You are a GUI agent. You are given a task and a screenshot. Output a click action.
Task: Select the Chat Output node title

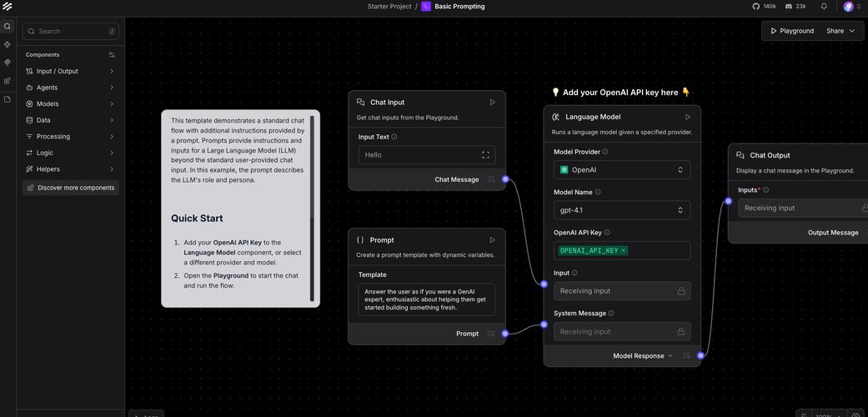pos(770,156)
